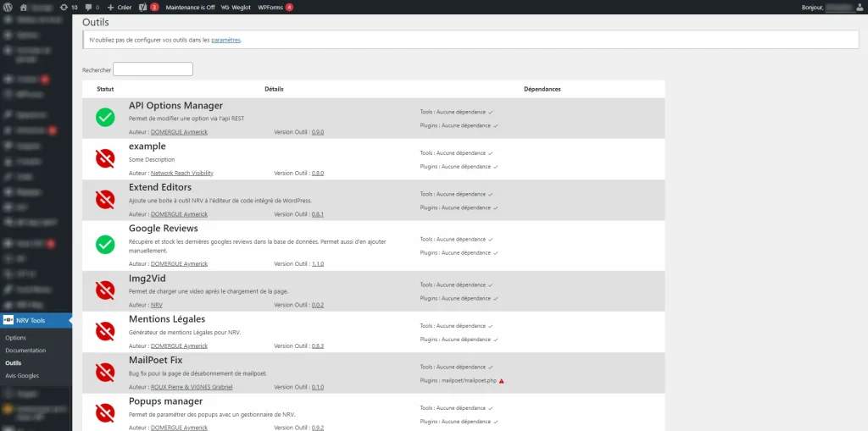Viewport: 868px width, 431px height.
Task: Toggle the red disabled status icon for example
Action: [105, 158]
